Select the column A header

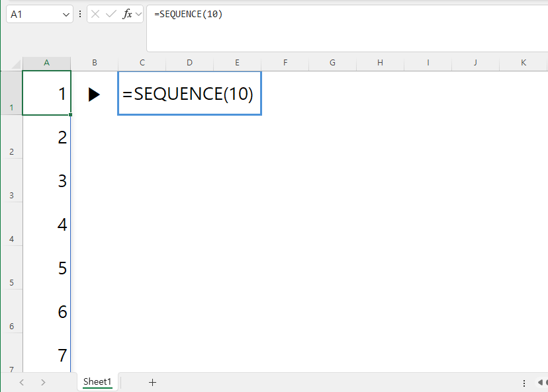[46, 62]
